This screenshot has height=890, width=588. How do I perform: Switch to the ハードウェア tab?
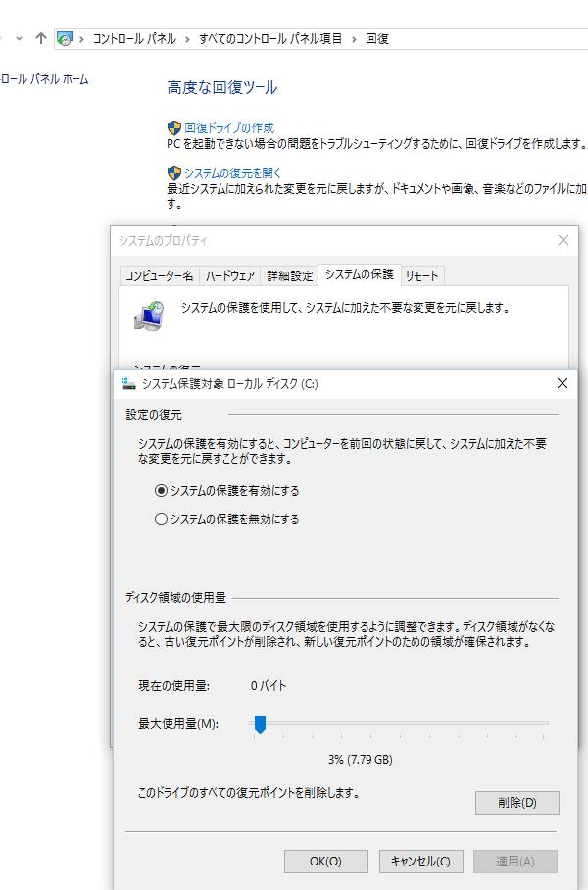tap(230, 275)
